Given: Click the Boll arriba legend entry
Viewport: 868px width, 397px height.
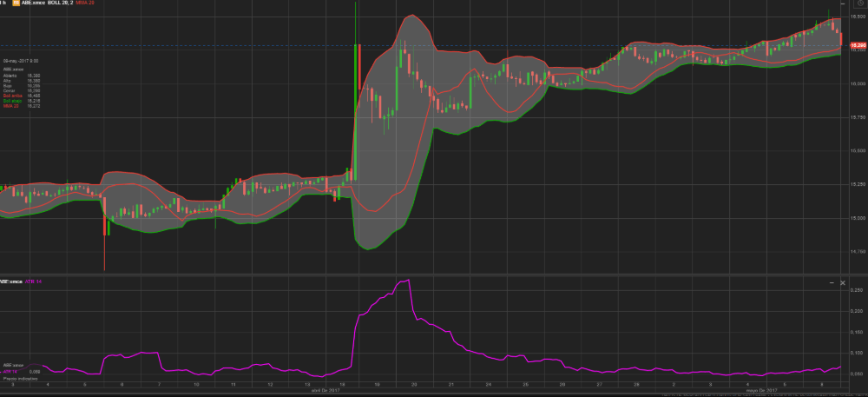Looking at the screenshot, I should pyautogui.click(x=15, y=96).
